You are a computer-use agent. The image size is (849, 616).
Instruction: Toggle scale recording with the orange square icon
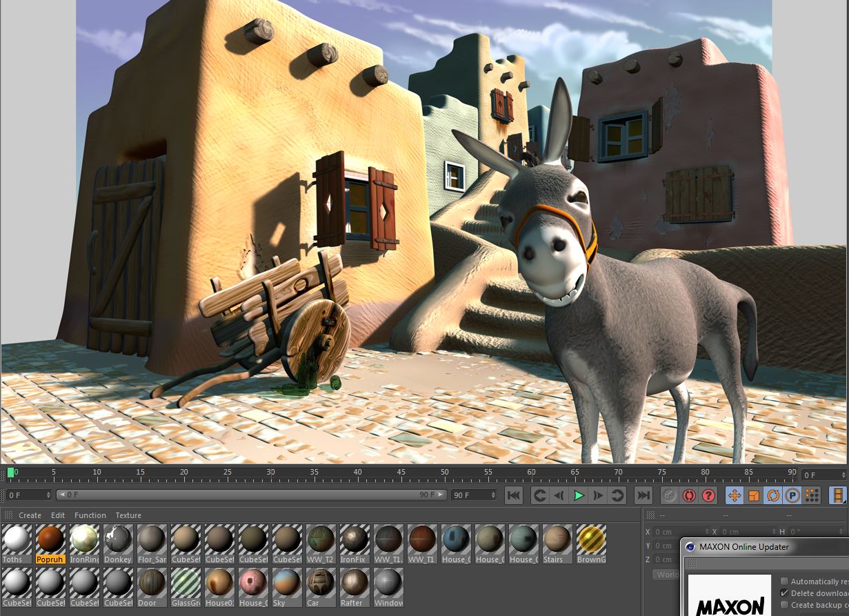coord(754,495)
